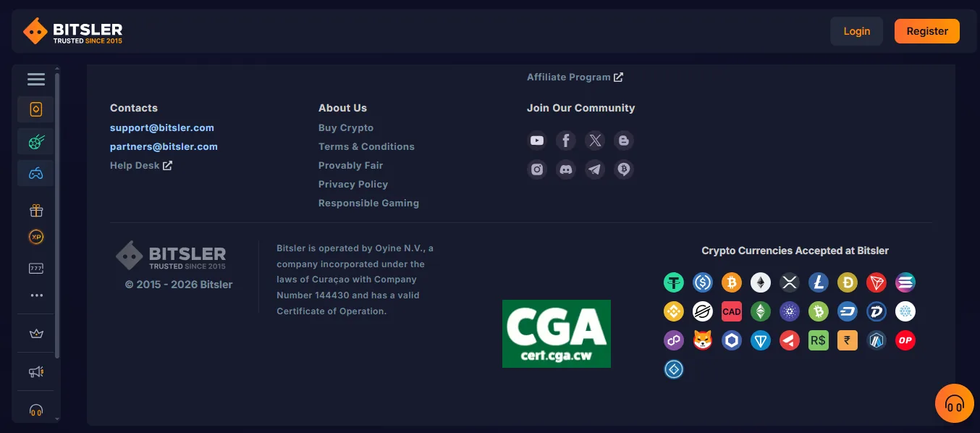This screenshot has width=980, height=433.
Task: Open the hamburger menu in the sidebar
Action: tap(36, 80)
